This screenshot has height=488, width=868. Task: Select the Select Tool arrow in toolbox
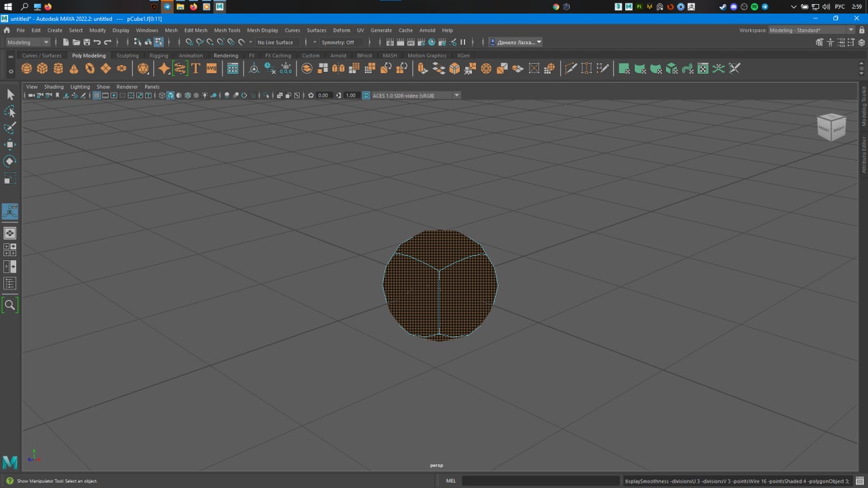pyautogui.click(x=10, y=95)
